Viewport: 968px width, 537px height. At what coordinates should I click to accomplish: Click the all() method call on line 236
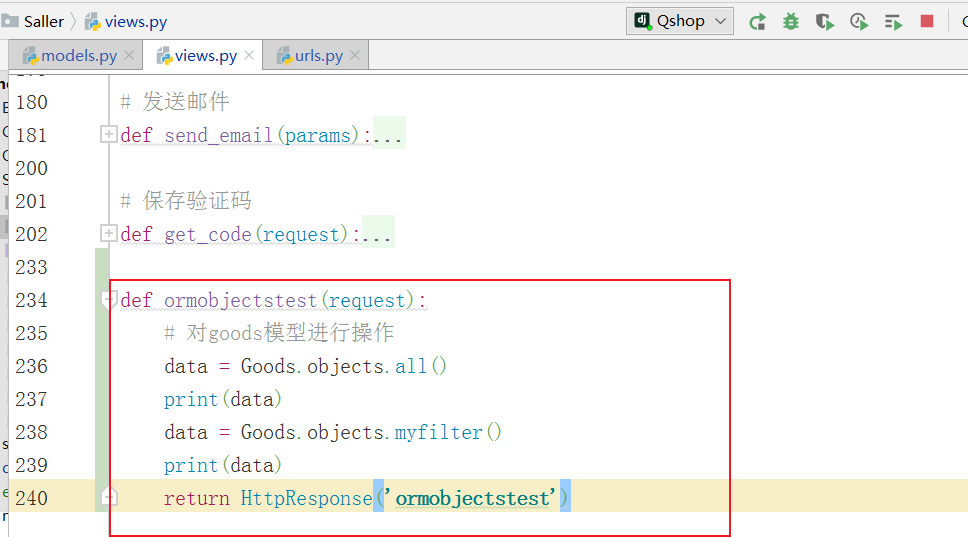(420, 367)
